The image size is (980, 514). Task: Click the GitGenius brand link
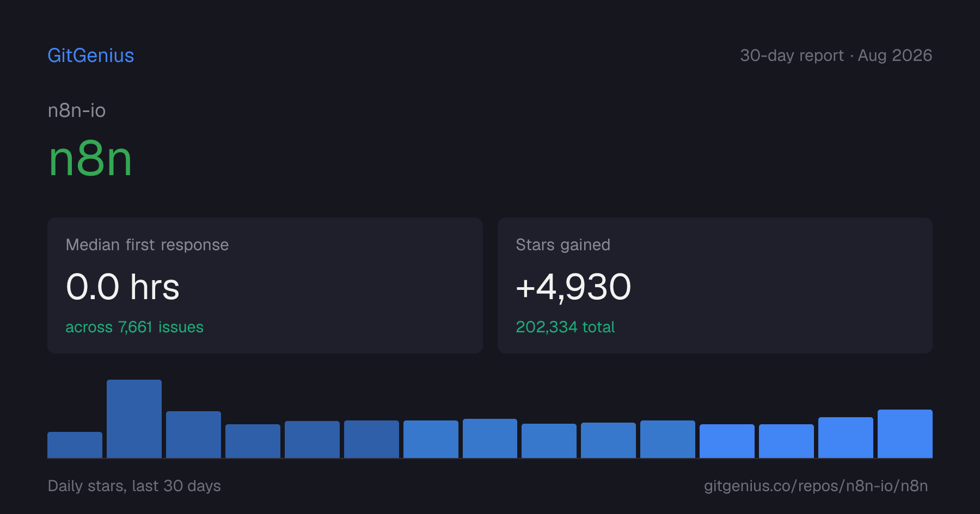point(91,55)
